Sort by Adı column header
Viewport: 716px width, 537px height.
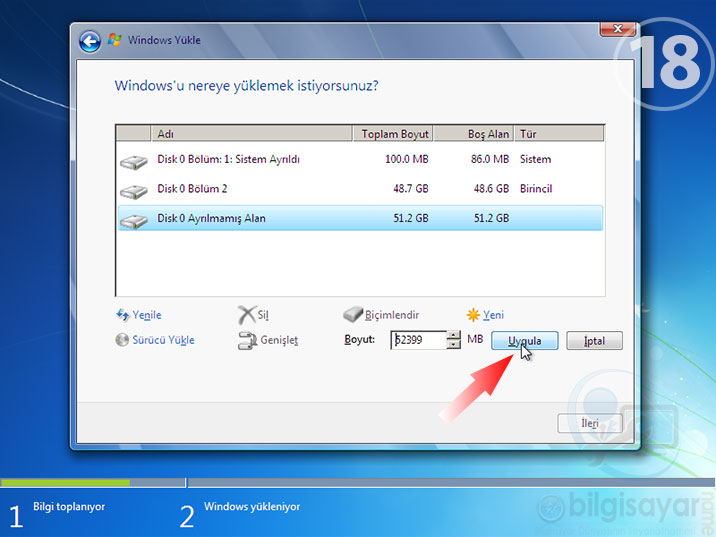[251, 134]
